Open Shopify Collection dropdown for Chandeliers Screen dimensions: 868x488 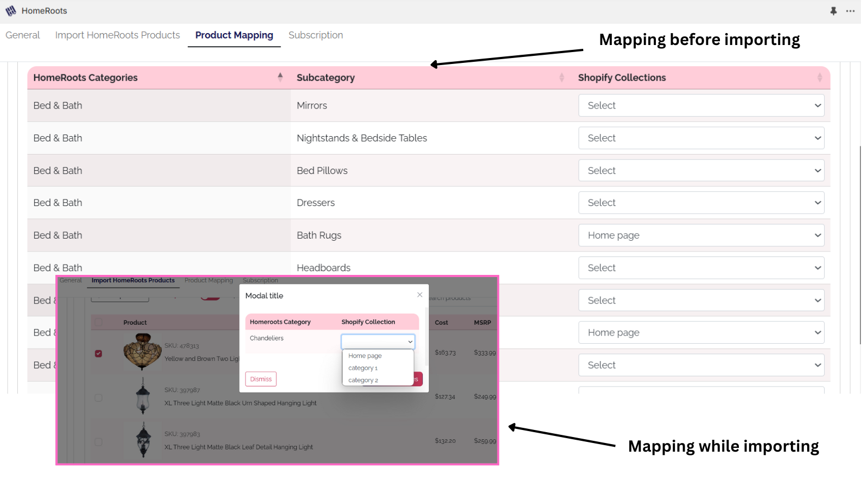[x=378, y=341]
